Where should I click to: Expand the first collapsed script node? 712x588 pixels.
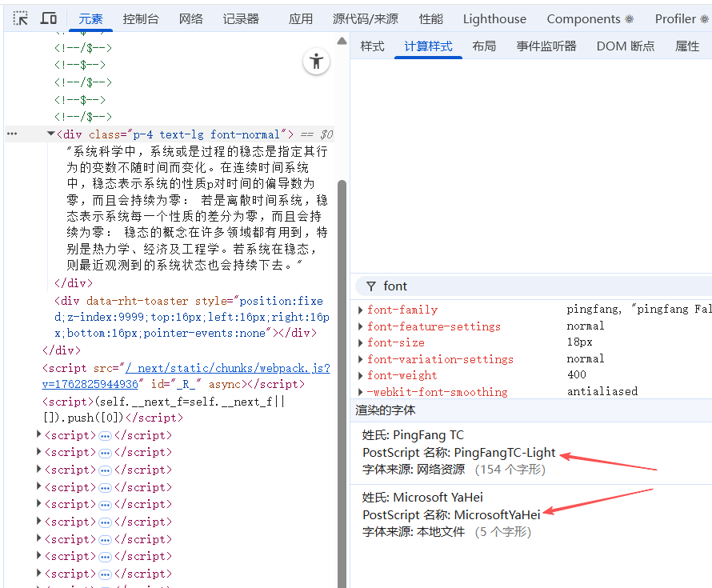pos(40,435)
